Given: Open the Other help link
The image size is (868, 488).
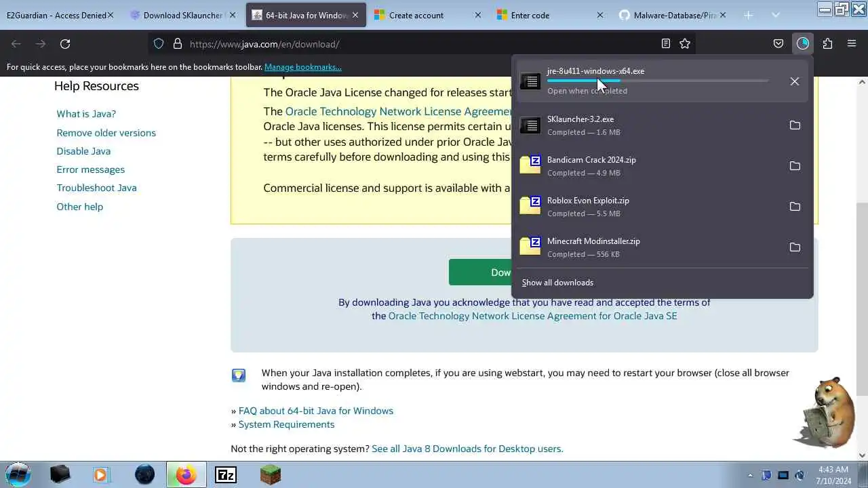Looking at the screenshot, I should pyautogui.click(x=79, y=207).
